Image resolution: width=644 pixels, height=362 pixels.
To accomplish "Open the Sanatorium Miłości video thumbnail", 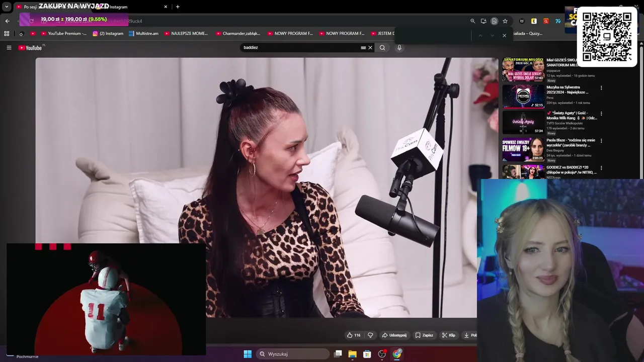I will point(523,69).
